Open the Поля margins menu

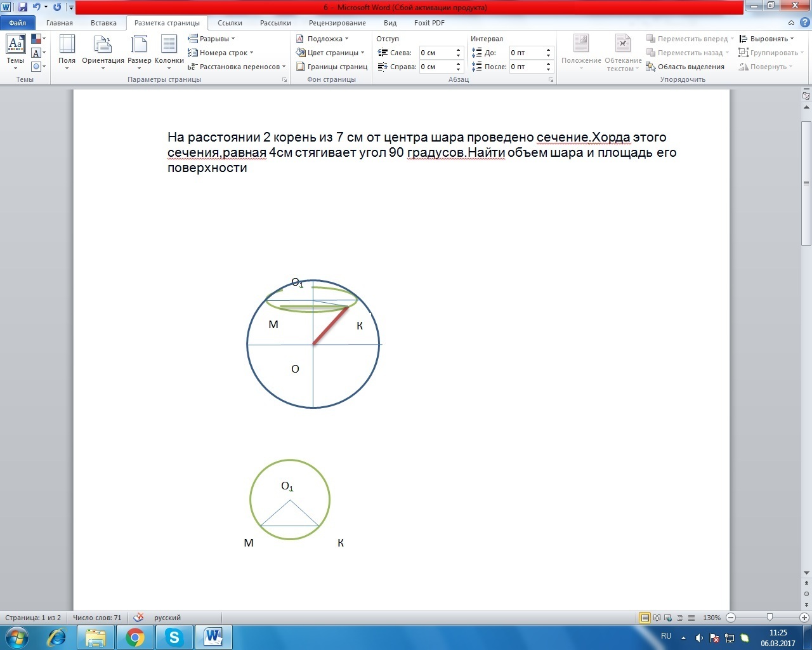click(67, 53)
